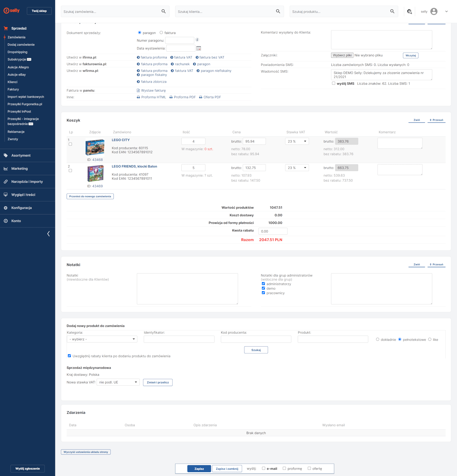Click the selly user avatar icon
Viewport: 457px width, 476px height.
coord(434,11)
